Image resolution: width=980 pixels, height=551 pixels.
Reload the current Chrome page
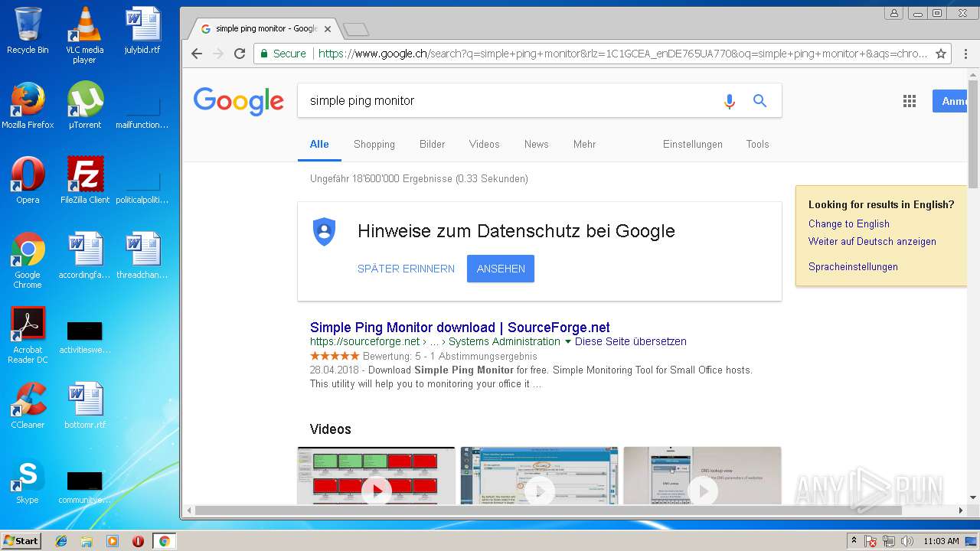click(240, 54)
